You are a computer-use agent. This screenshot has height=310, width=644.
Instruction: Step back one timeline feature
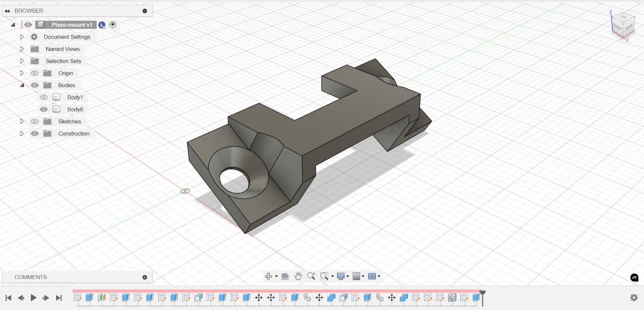point(21,298)
